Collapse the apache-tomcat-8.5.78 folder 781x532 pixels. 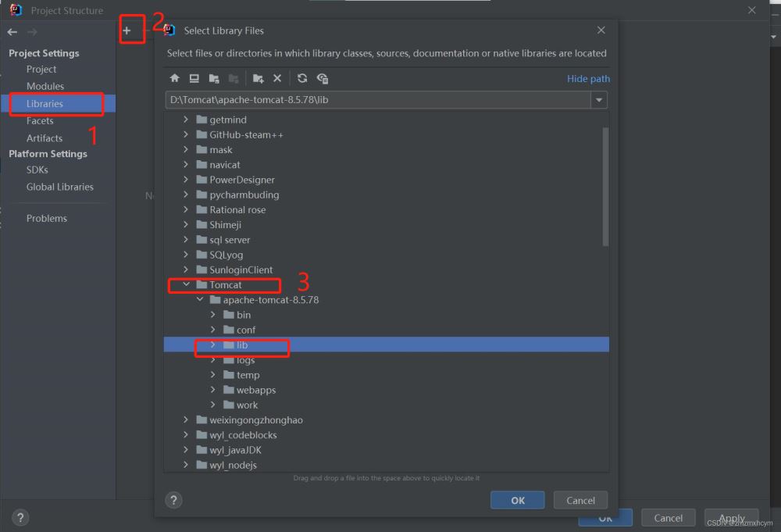pos(200,299)
